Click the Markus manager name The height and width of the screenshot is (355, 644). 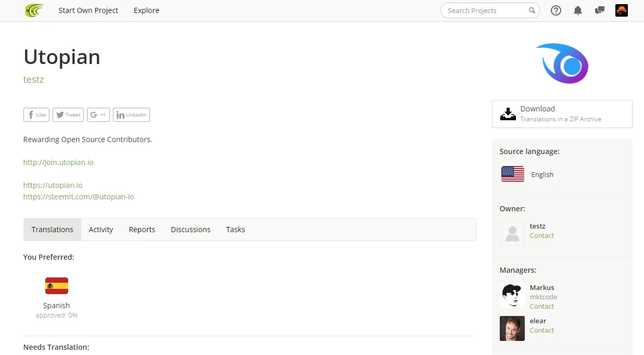[x=542, y=288]
